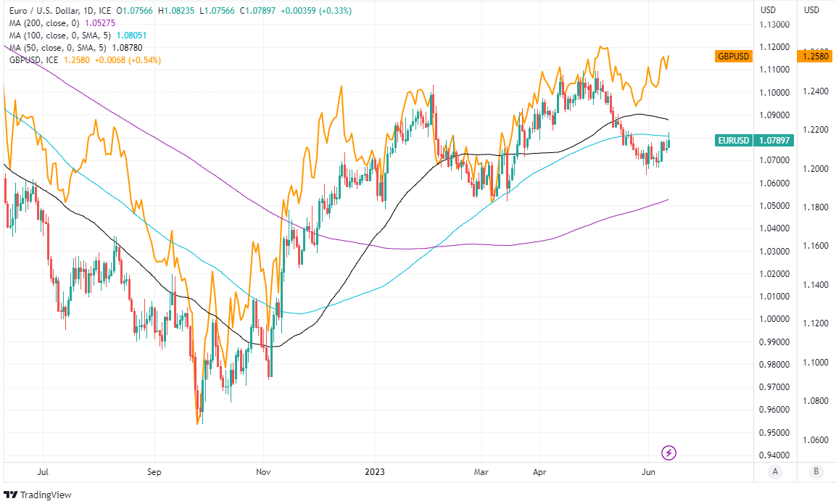Click the purple lightning bolt icon
The height and width of the screenshot is (504, 836).
coord(669,453)
